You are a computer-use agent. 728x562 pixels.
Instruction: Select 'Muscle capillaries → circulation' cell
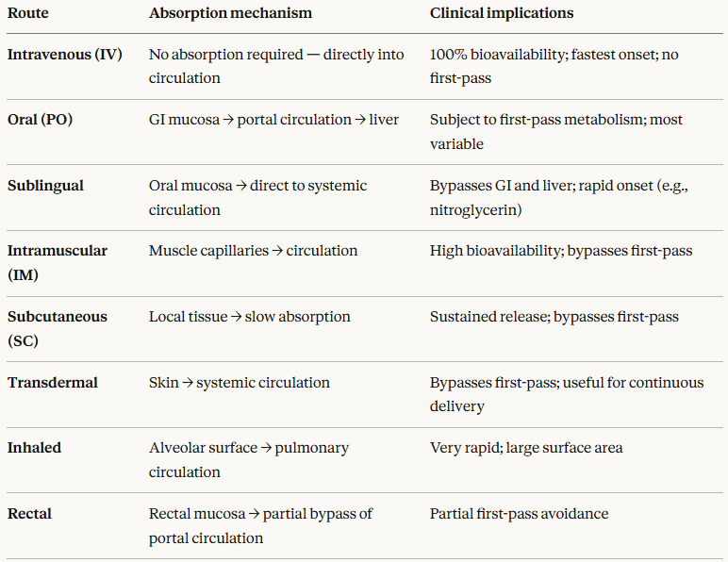tap(253, 251)
